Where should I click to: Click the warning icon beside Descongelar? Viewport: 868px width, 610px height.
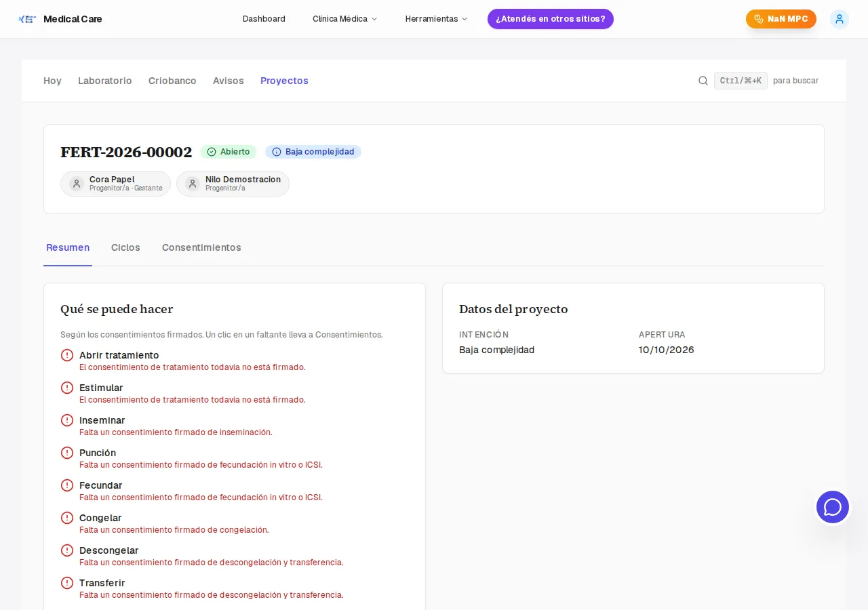(67, 550)
